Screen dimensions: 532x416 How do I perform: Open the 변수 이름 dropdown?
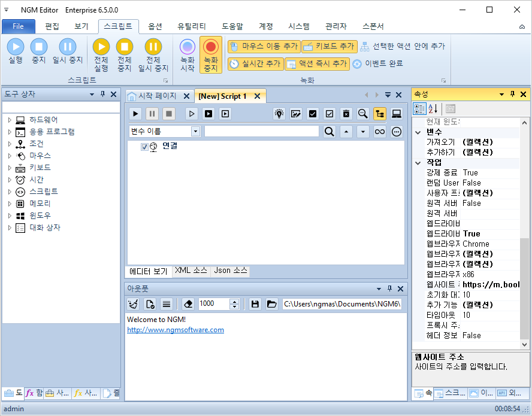click(195, 131)
